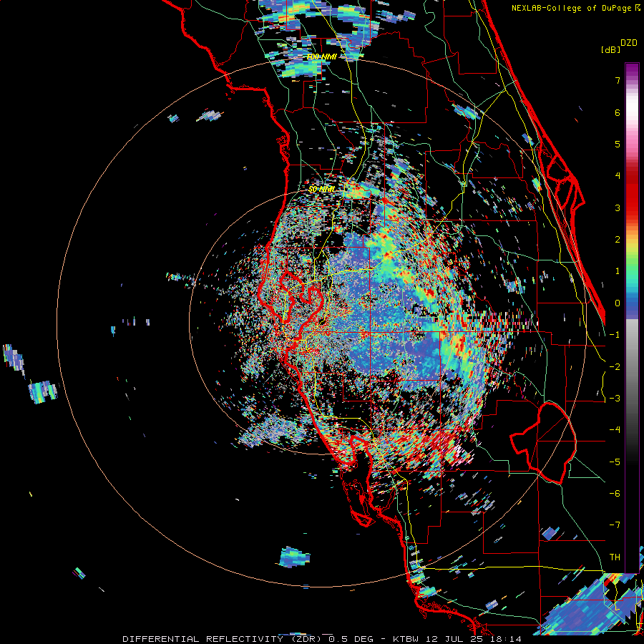Click the scale value -5 label
The height and width of the screenshot is (644, 644).
pos(615,462)
